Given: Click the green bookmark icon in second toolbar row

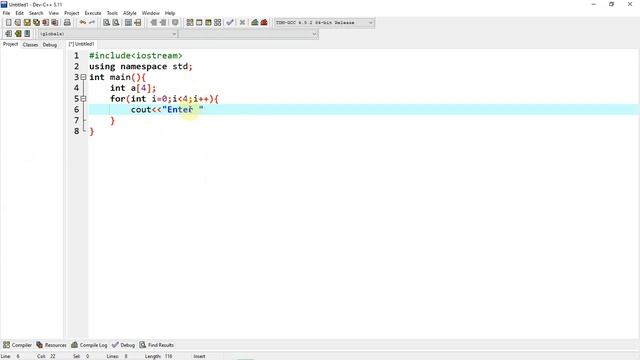Looking at the screenshot, I should coord(18,33).
